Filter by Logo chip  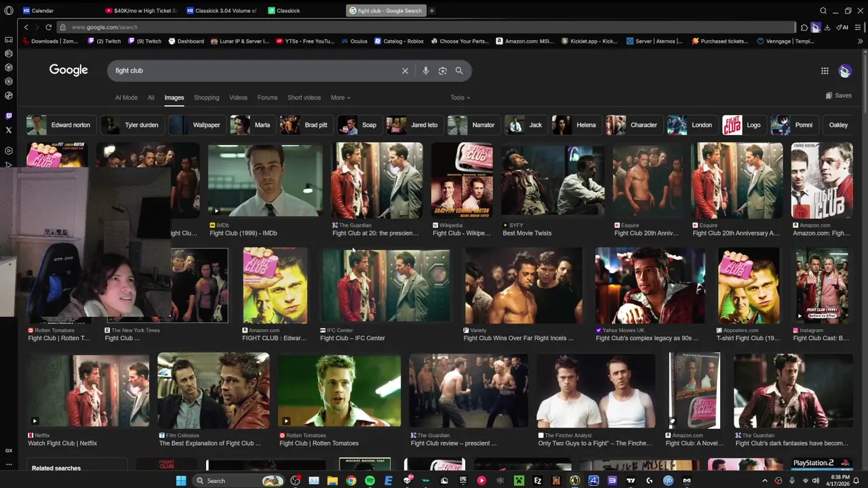coord(743,125)
